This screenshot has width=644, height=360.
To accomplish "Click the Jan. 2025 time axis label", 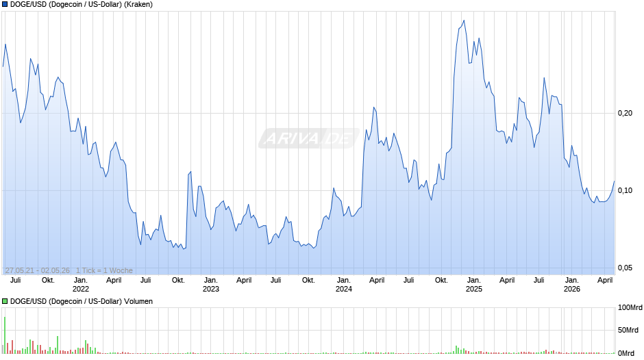I will click(473, 285).
